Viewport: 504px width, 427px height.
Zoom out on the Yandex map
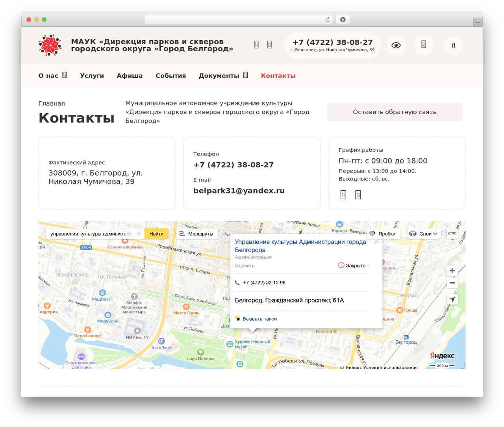(452, 283)
